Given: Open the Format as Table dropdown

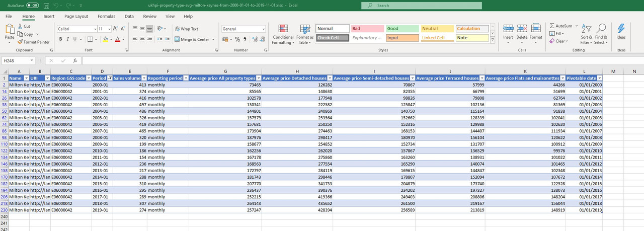Looking at the screenshot, I should coord(305,33).
